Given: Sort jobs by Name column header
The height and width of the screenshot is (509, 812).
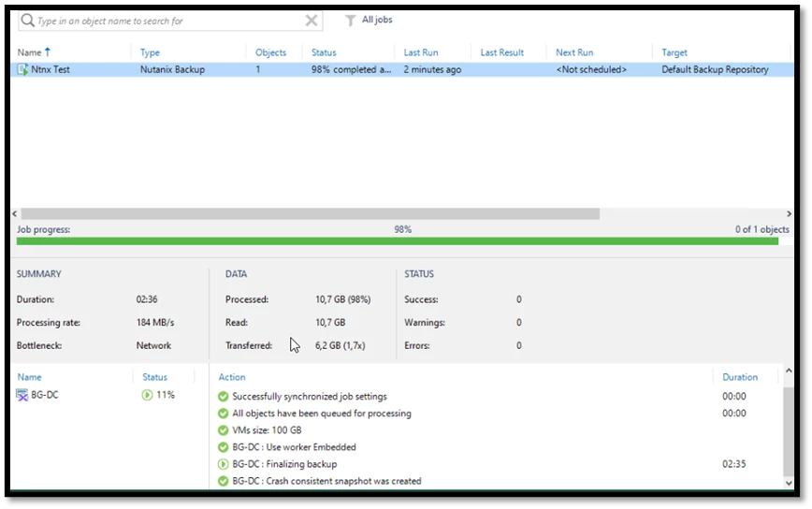Looking at the screenshot, I should pos(29,52).
